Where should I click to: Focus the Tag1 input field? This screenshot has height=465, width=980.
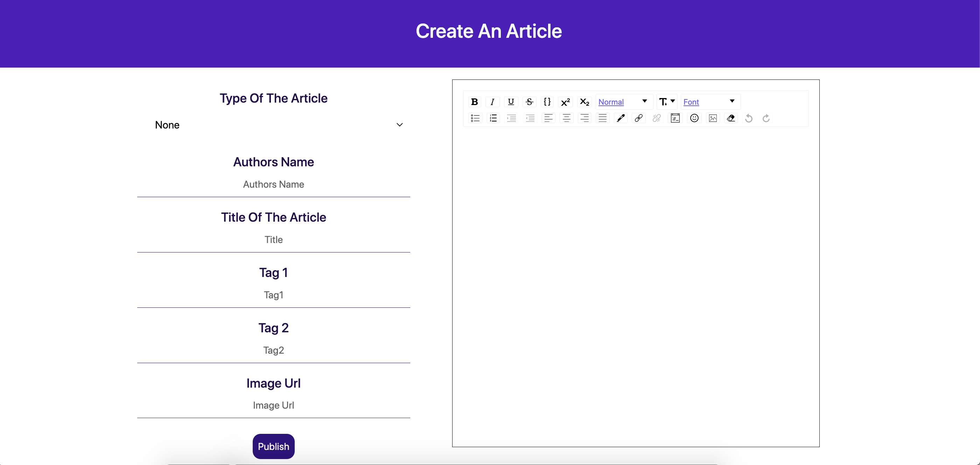[x=274, y=295]
